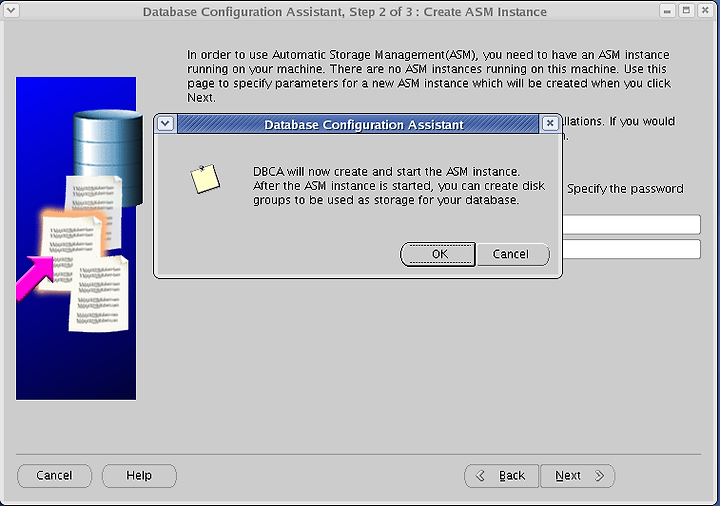Click the second password confirmation field
The image size is (720, 506).
coord(631,249)
